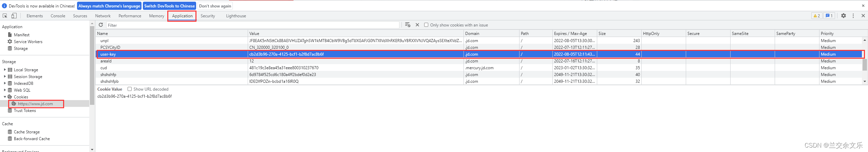Switch to the Security tab
This screenshot has width=868, height=152.
(208, 16)
